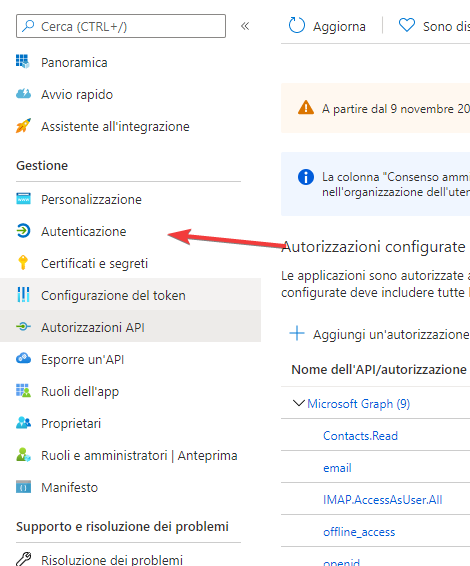
Task: Click the Aggiorna refresh icon
Action: [x=297, y=26]
